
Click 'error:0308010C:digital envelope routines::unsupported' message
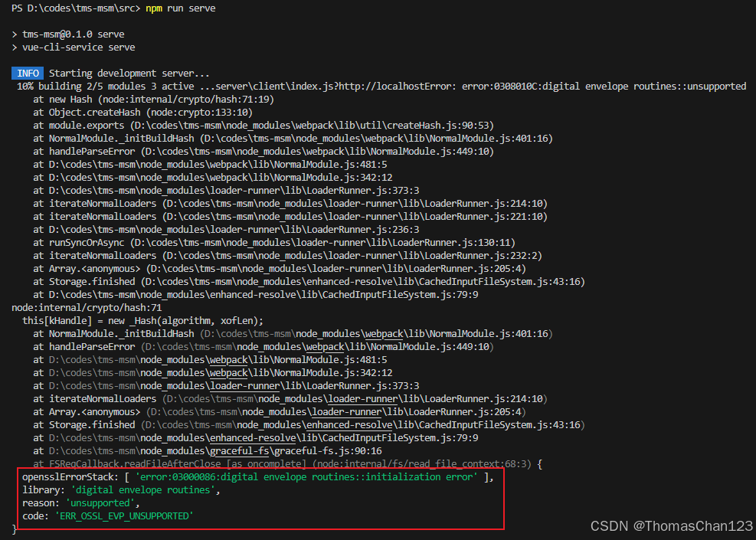[604, 87]
